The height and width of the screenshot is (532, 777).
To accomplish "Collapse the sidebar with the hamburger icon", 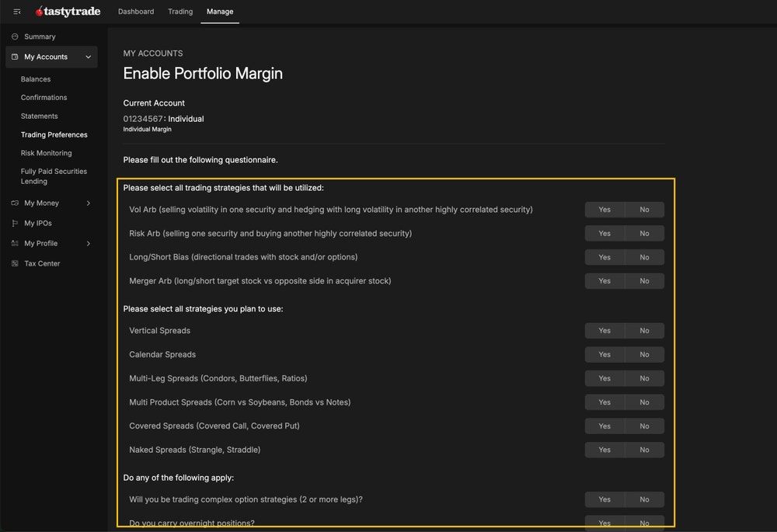I will (x=17, y=12).
